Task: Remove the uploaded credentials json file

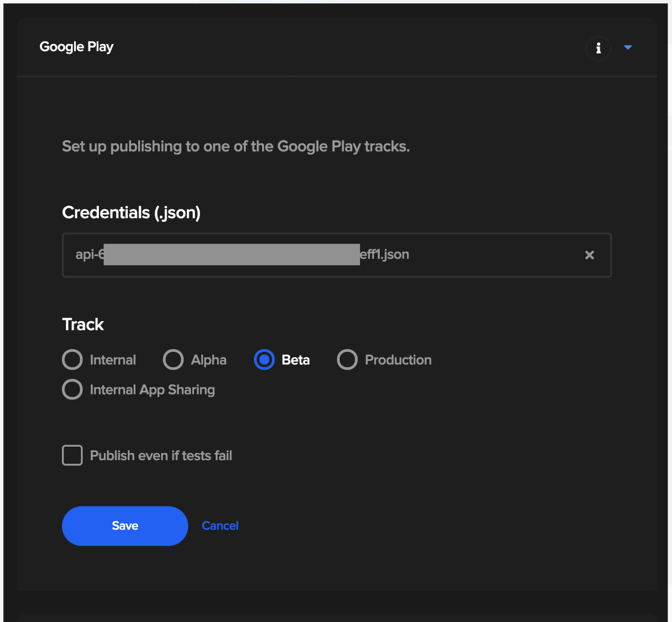Action: (589, 255)
